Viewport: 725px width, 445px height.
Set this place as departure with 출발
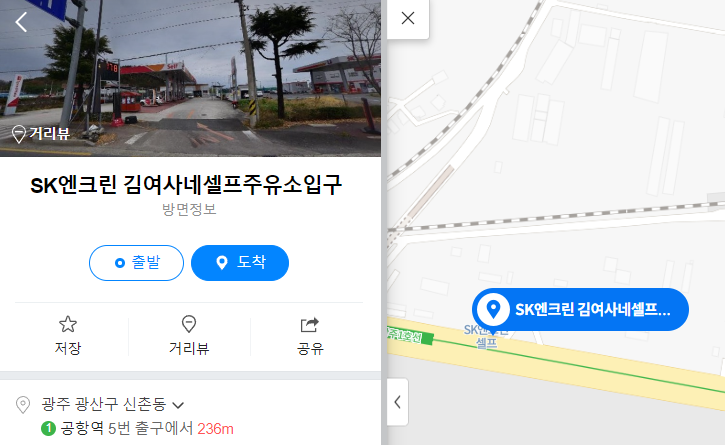136,263
